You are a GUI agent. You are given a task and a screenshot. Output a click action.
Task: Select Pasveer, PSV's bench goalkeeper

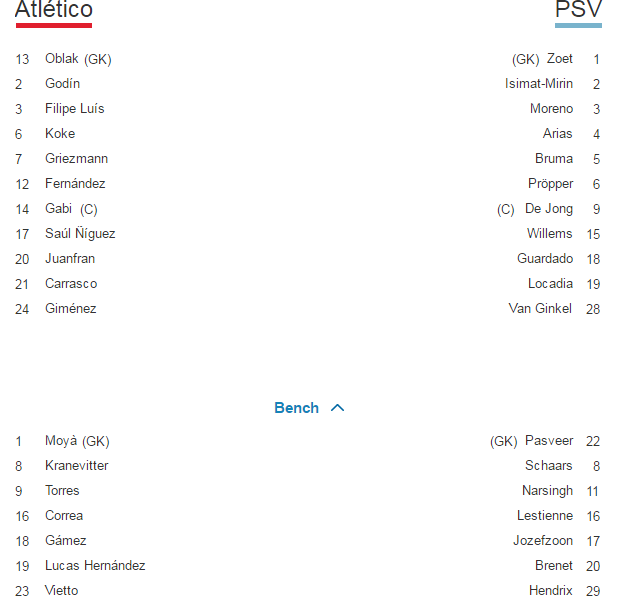tap(549, 441)
